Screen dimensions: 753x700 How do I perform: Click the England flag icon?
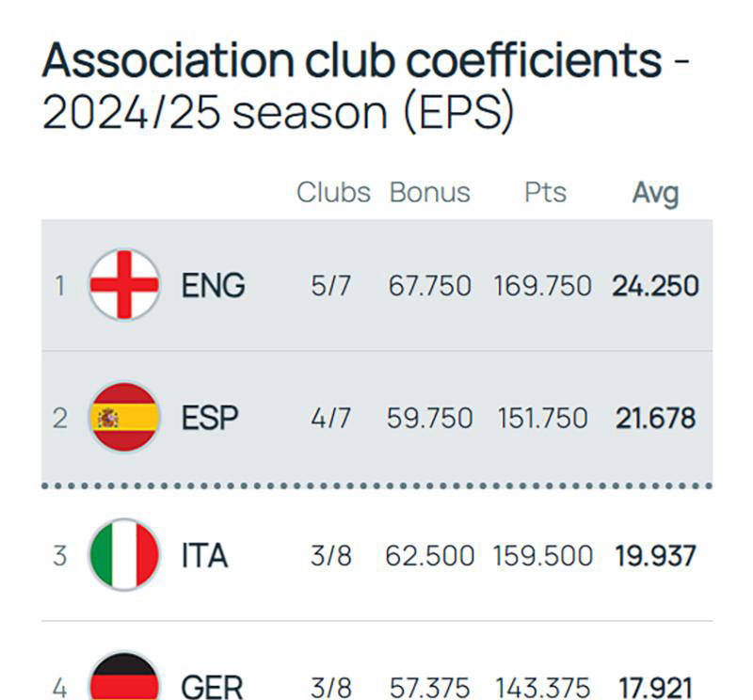[x=124, y=284]
